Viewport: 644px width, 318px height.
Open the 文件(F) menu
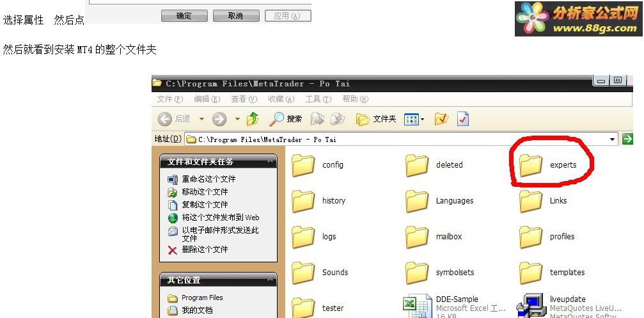tap(170, 99)
